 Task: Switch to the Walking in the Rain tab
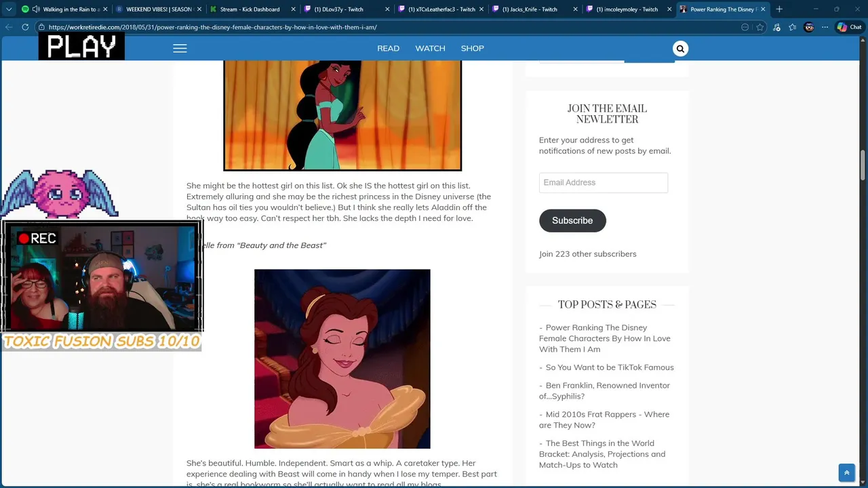pyautogui.click(x=64, y=9)
